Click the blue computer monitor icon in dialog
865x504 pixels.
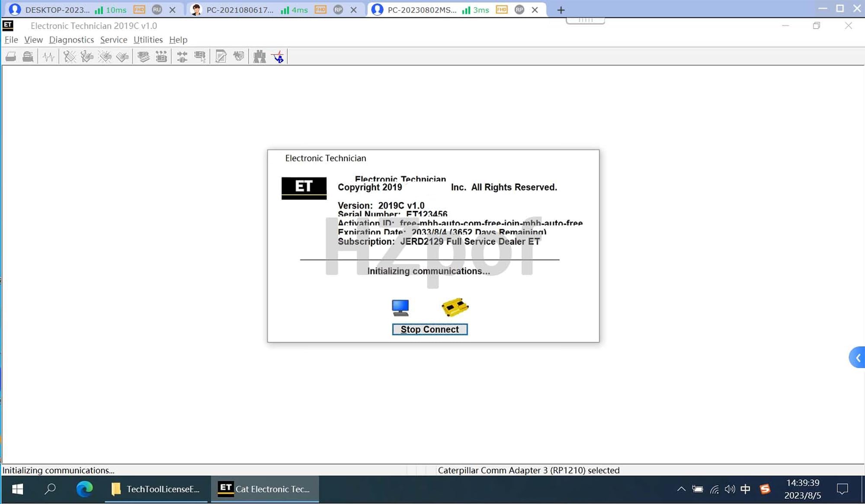400,308
